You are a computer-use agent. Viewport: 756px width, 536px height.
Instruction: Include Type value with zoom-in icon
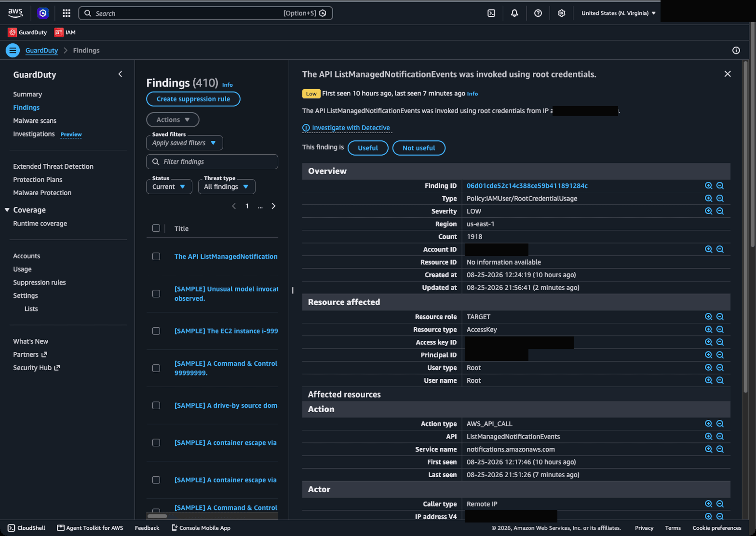pos(708,198)
